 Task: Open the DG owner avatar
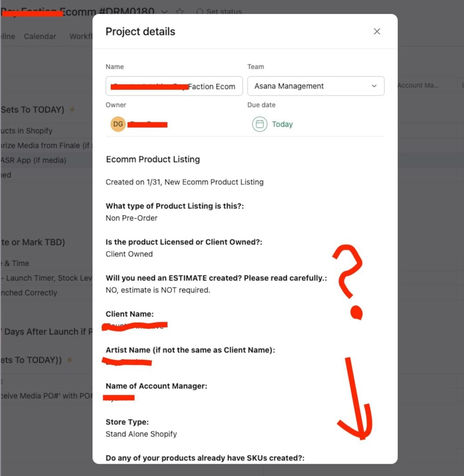click(x=117, y=124)
